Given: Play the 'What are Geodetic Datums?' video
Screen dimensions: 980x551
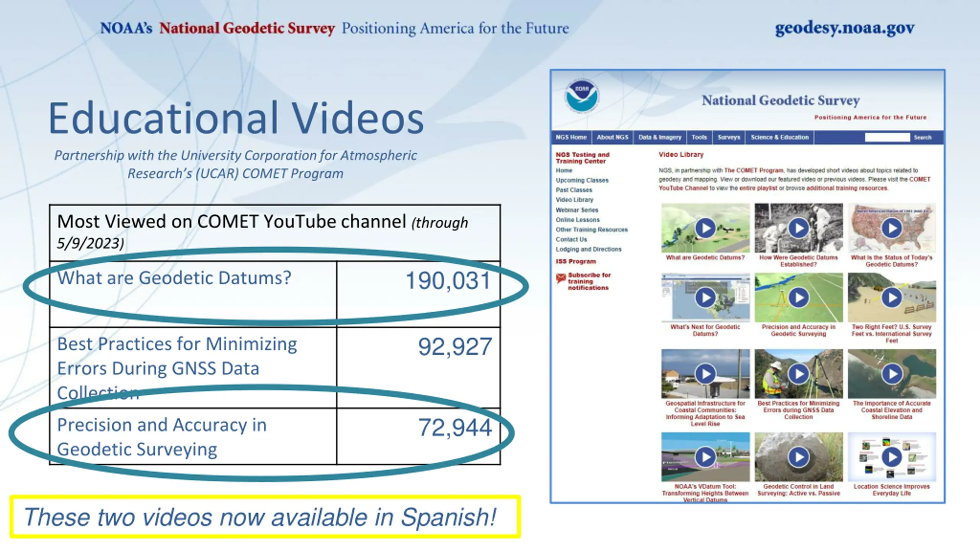Looking at the screenshot, I should (706, 228).
